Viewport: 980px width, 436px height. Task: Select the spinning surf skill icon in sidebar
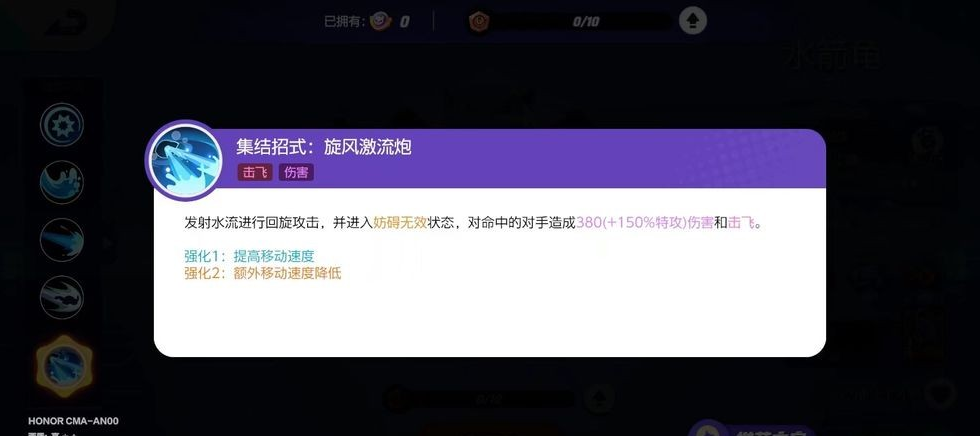[x=62, y=297]
